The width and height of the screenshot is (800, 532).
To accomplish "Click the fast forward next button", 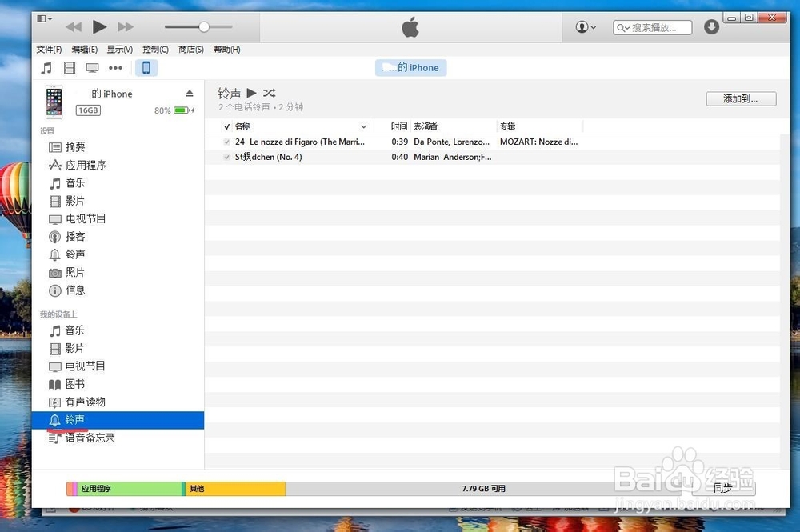I will 126,27.
